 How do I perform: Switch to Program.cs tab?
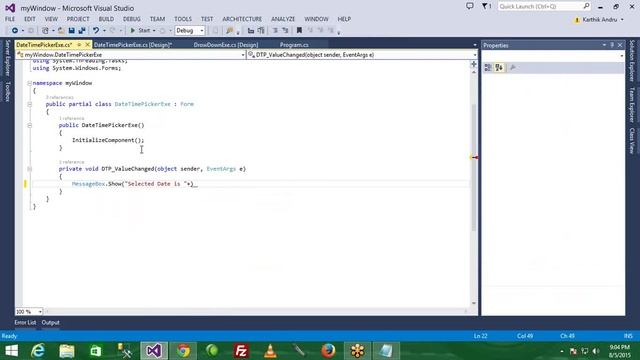pos(294,45)
